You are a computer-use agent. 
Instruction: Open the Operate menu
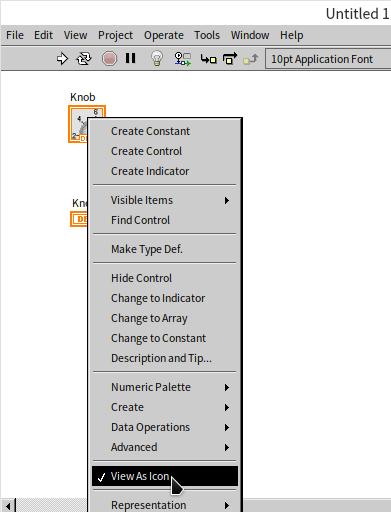(164, 35)
